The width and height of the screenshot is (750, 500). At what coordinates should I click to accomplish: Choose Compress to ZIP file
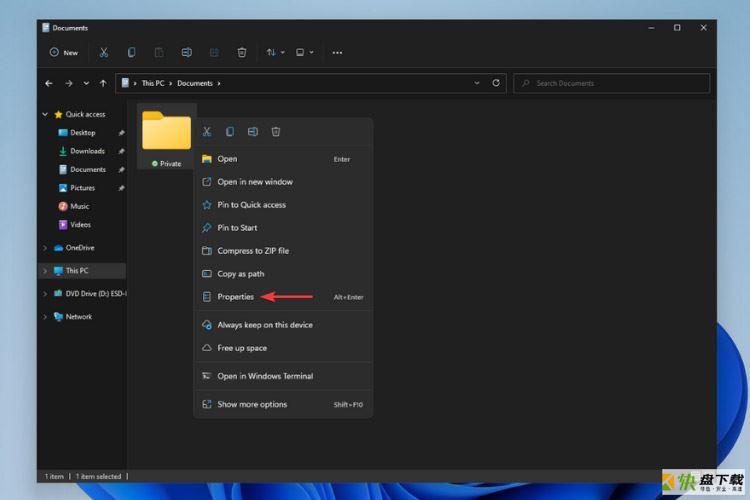283,251
